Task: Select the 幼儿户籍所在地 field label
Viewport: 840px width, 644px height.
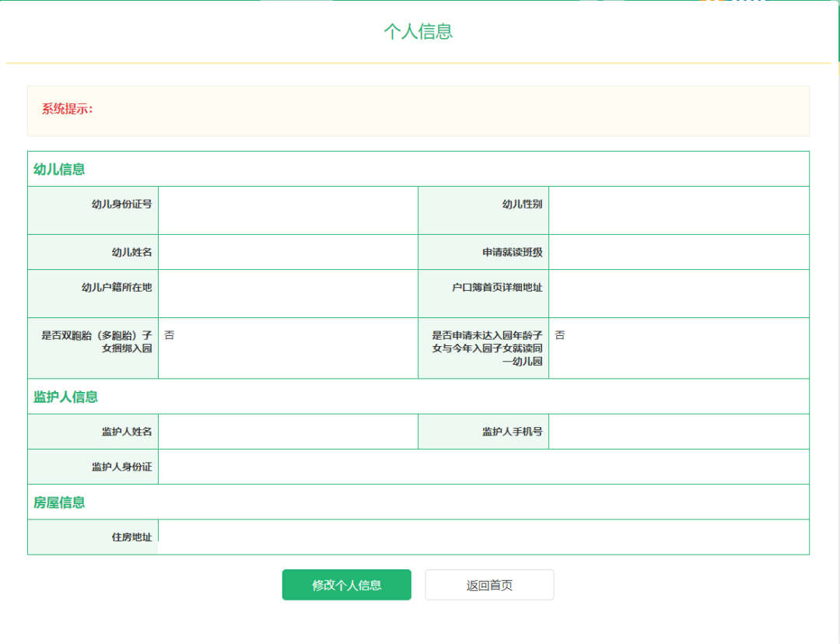Action: pos(117,287)
